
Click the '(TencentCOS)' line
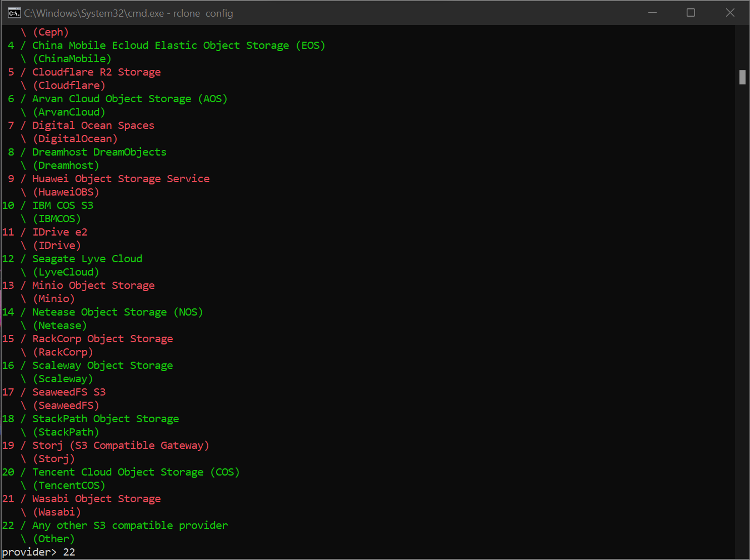tap(69, 486)
